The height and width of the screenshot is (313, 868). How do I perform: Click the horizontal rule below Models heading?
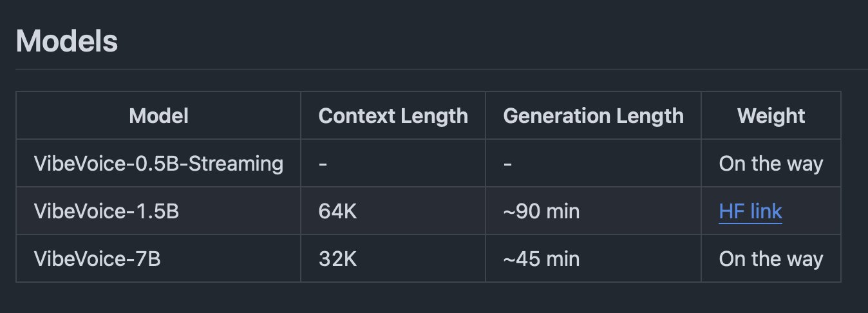click(x=442, y=69)
